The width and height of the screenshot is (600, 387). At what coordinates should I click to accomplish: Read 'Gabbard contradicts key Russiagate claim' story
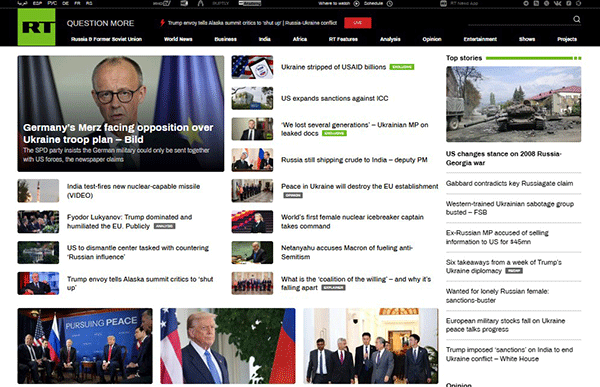pos(509,183)
